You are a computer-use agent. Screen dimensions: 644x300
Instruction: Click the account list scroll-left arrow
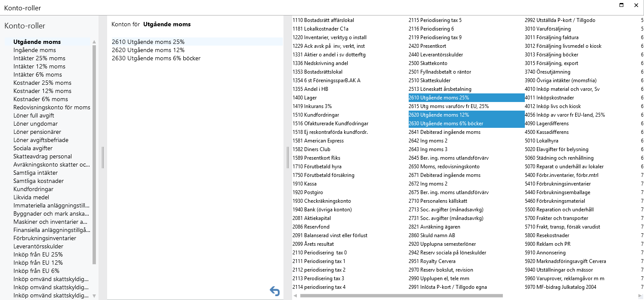point(295,296)
